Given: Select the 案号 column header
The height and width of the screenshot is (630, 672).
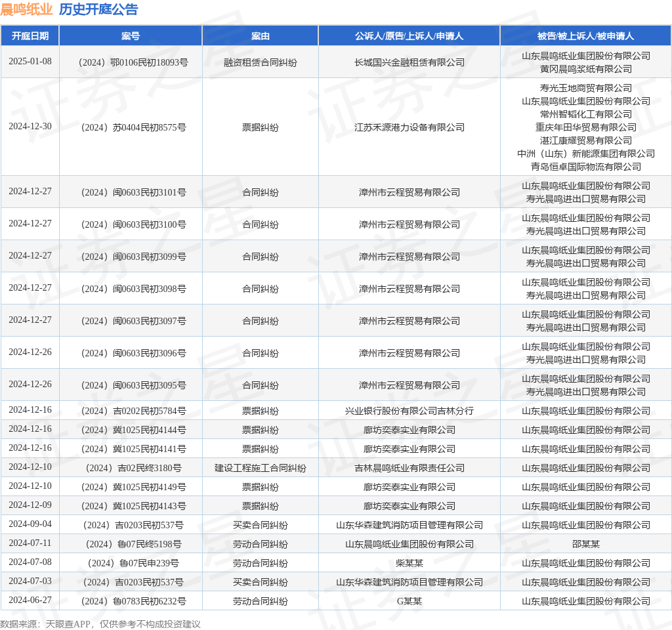Looking at the screenshot, I should point(131,36).
